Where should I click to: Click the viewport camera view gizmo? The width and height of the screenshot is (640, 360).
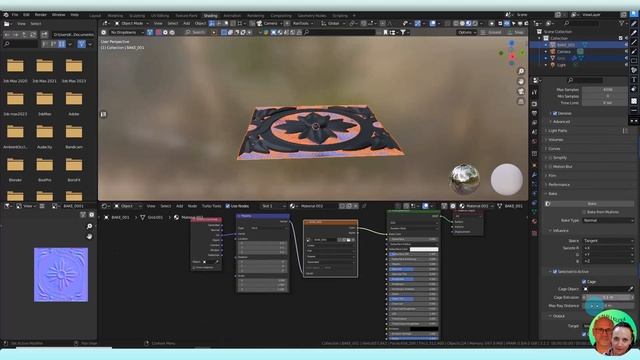pos(521,91)
